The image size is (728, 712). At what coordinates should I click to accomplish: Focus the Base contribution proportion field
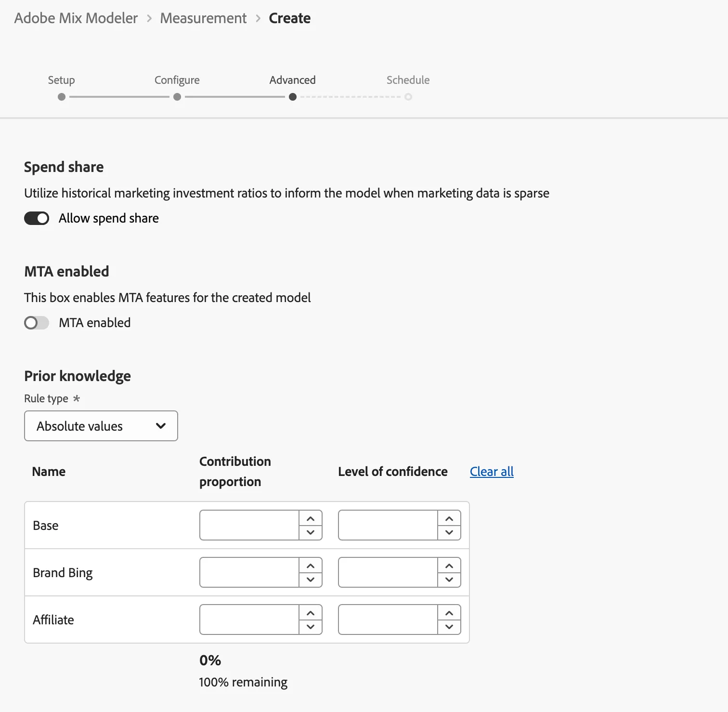tap(249, 525)
